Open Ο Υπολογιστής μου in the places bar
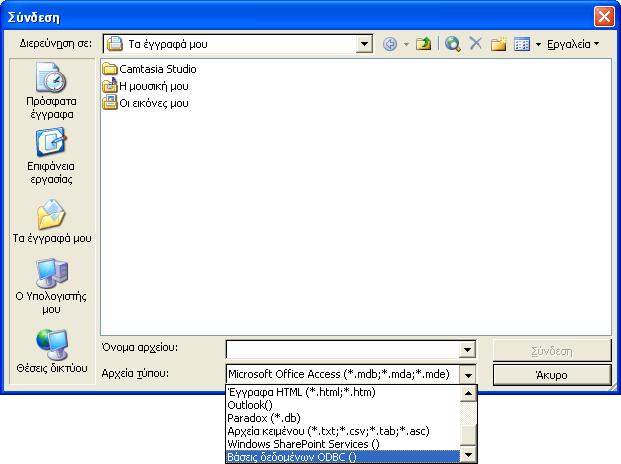The width and height of the screenshot is (621, 464). [x=51, y=286]
